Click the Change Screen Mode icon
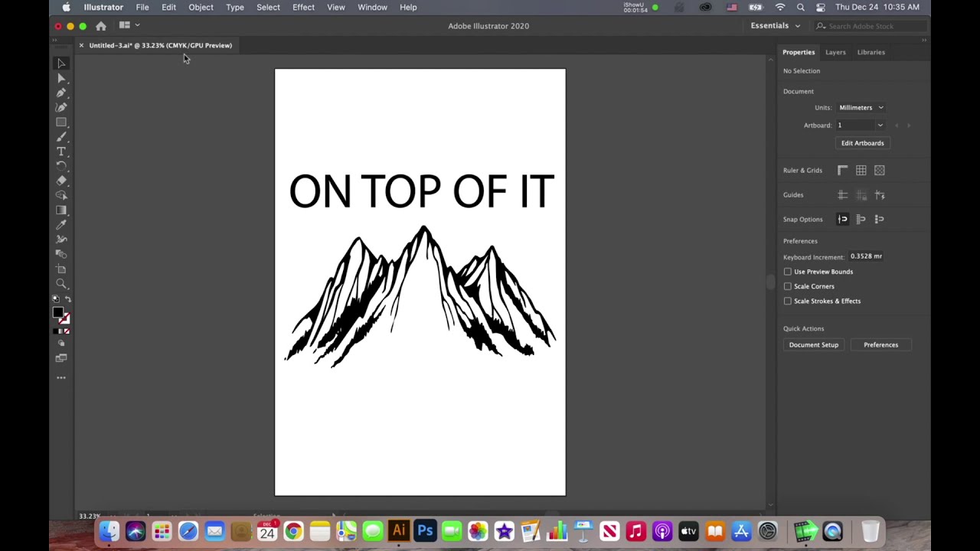Viewport: 980px width, 551px height. [61, 358]
